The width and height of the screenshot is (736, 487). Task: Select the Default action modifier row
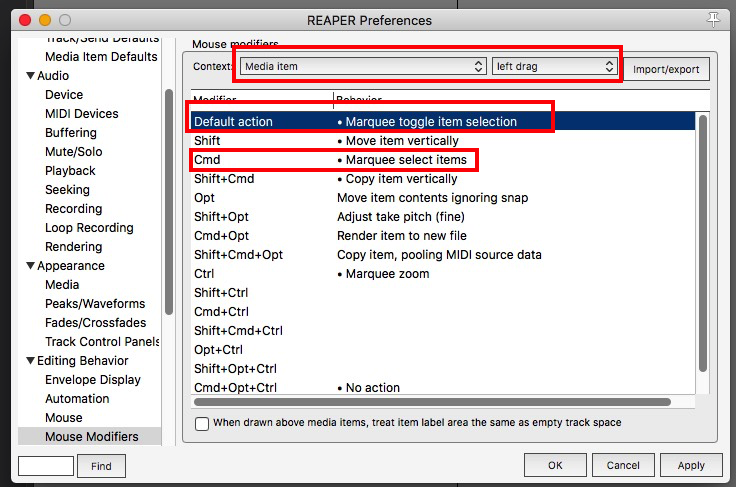click(443, 122)
